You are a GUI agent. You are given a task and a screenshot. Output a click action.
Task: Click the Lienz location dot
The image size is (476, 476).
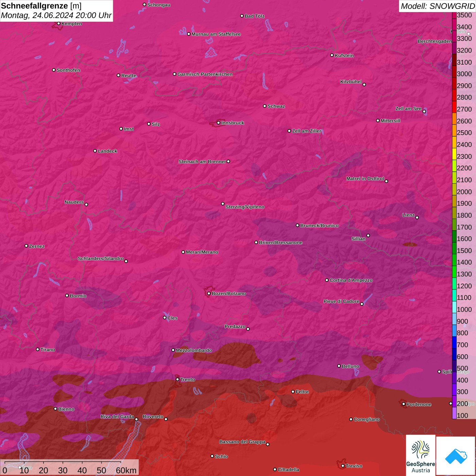tap(417, 218)
